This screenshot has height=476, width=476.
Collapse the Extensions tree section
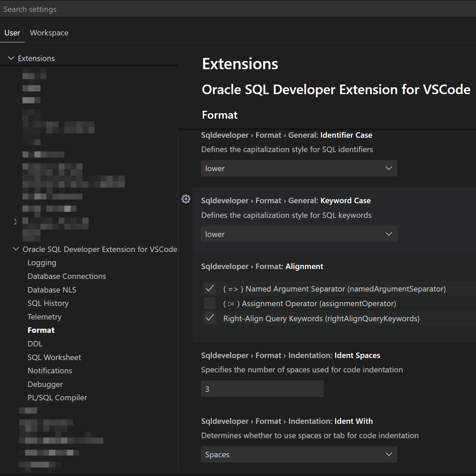point(11,58)
